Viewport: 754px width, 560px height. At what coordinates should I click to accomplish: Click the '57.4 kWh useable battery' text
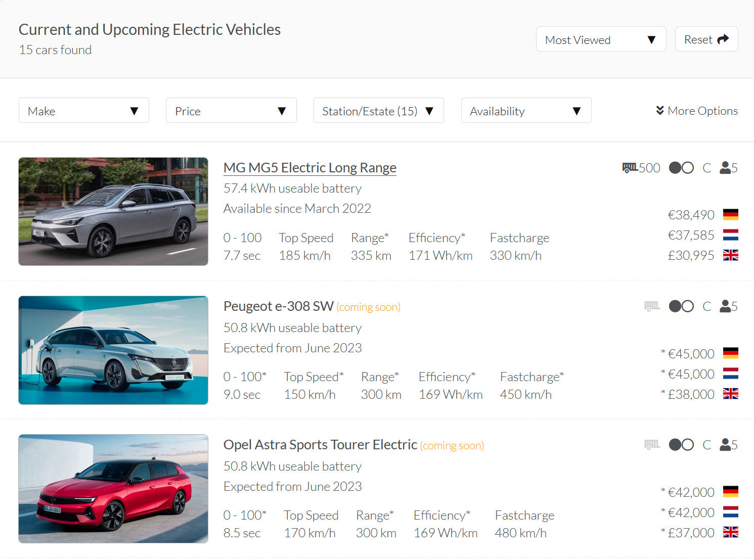tap(293, 189)
